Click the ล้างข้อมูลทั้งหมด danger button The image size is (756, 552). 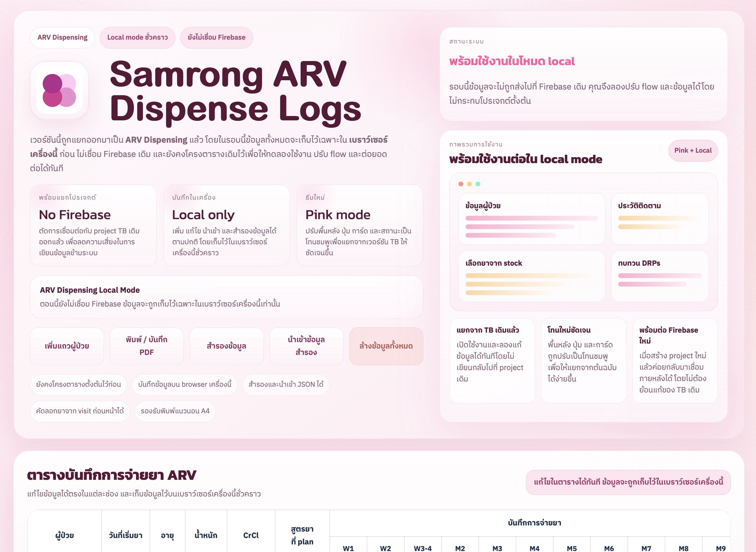(x=386, y=346)
